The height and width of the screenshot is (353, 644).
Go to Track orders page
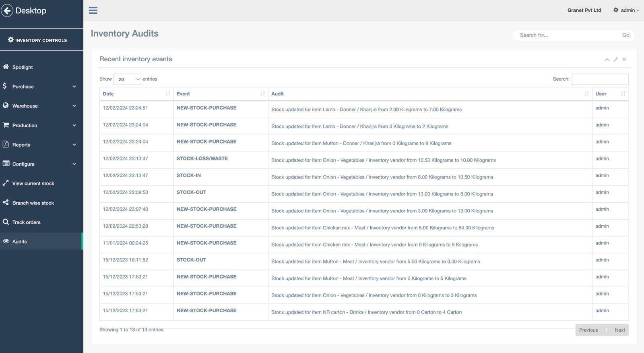point(26,222)
